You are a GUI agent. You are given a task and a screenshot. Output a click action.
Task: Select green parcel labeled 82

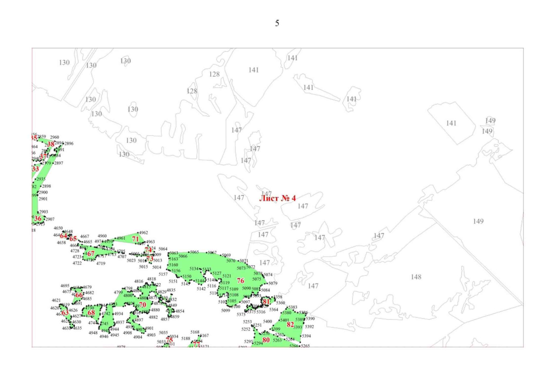tap(290, 324)
